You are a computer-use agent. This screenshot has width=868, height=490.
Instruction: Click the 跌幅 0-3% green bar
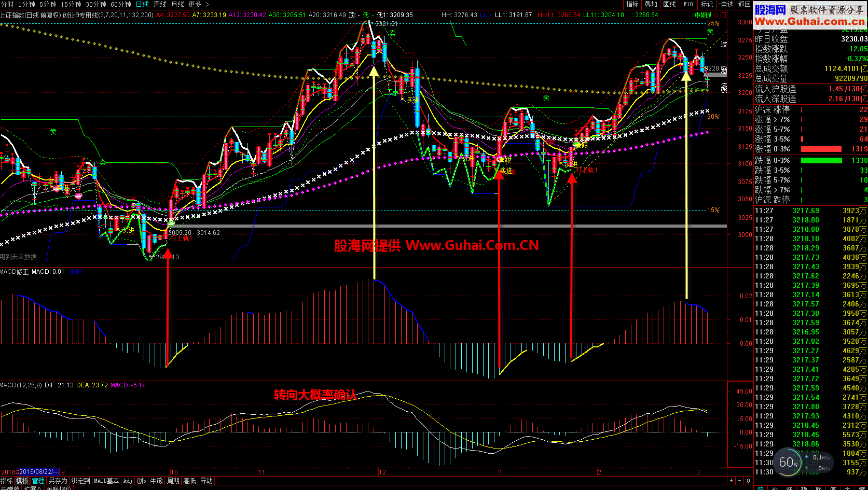click(821, 161)
